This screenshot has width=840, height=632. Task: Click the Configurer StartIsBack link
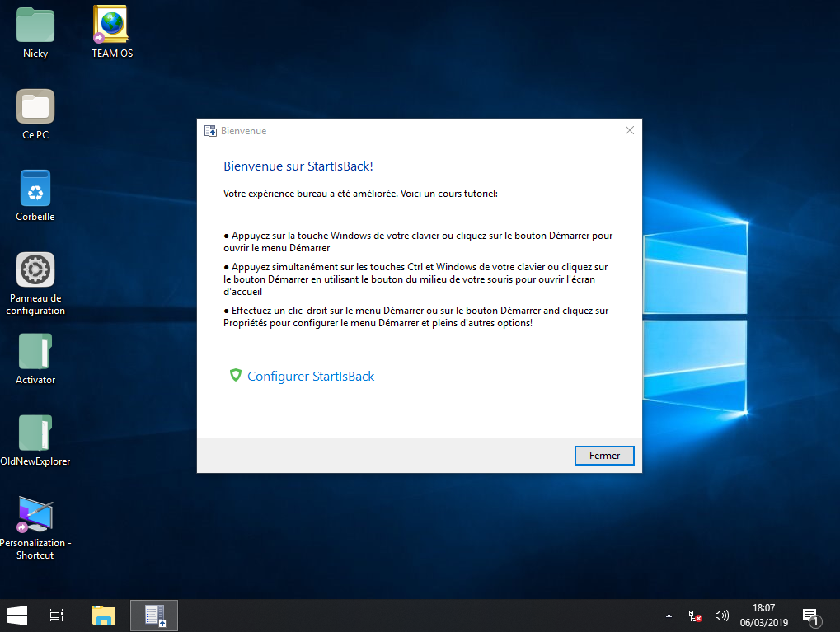tap(311, 377)
